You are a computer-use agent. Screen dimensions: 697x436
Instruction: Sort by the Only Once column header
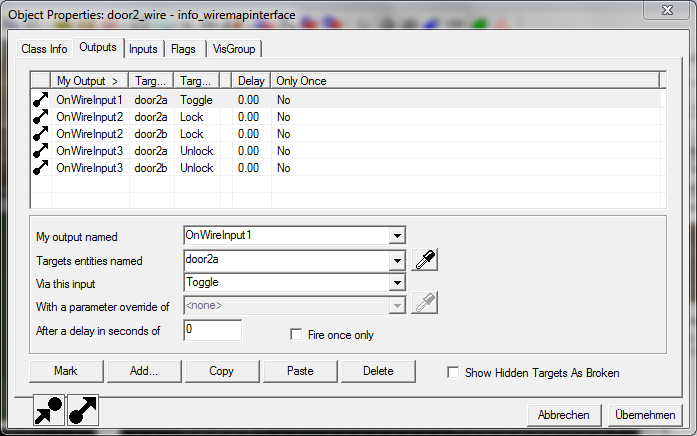[465, 81]
